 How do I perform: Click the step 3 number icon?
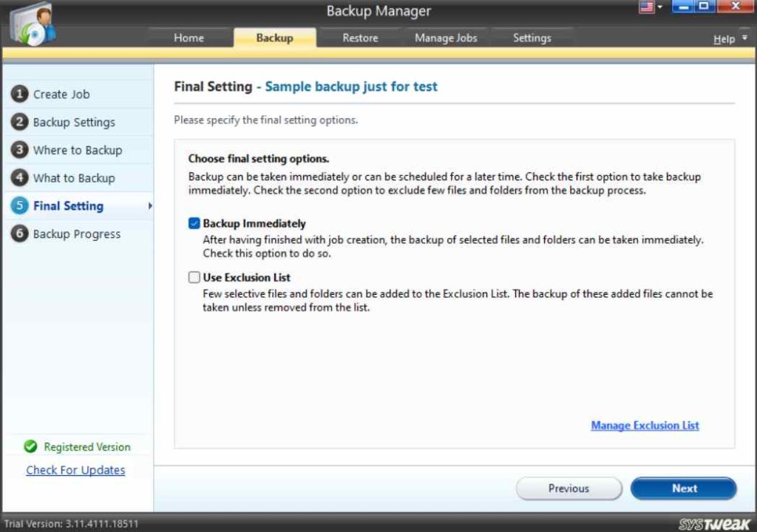pos(19,150)
